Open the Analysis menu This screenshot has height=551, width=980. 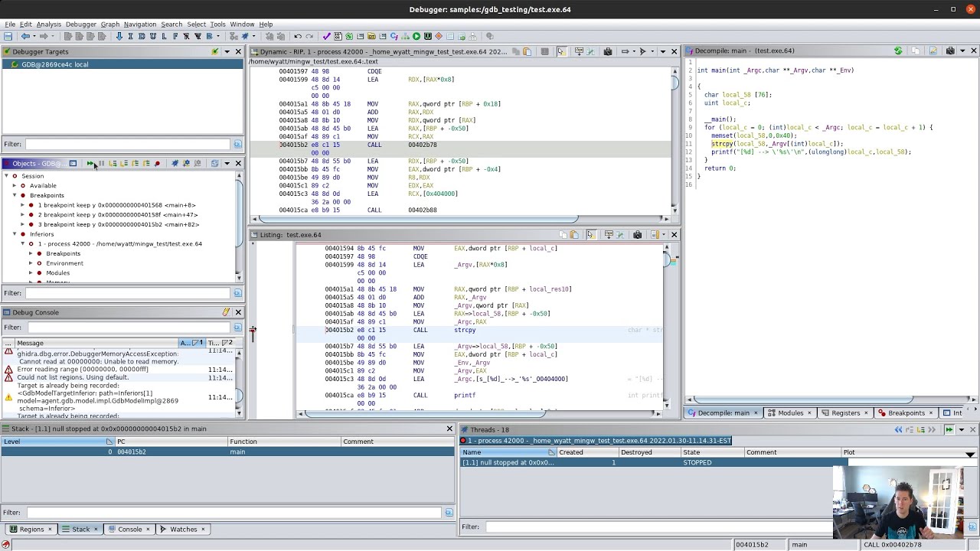coord(48,24)
